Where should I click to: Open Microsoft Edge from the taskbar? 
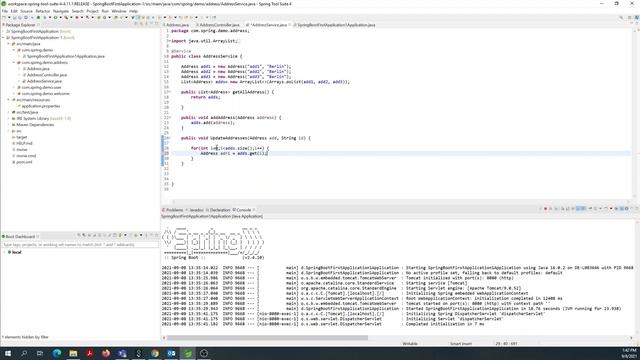click(x=57, y=353)
